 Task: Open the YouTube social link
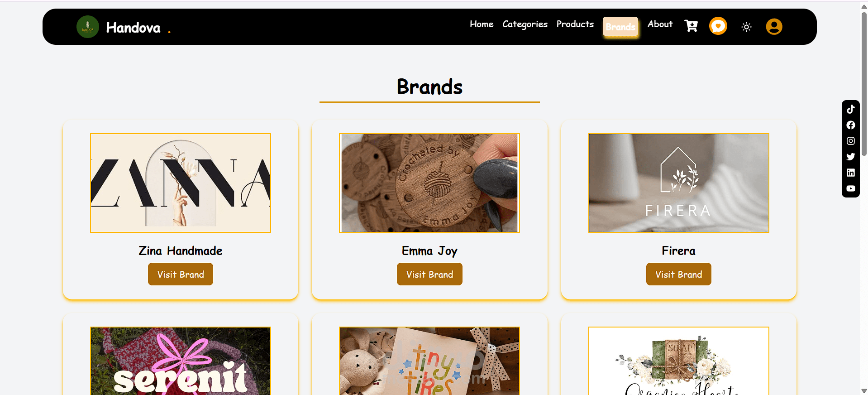pyautogui.click(x=851, y=188)
